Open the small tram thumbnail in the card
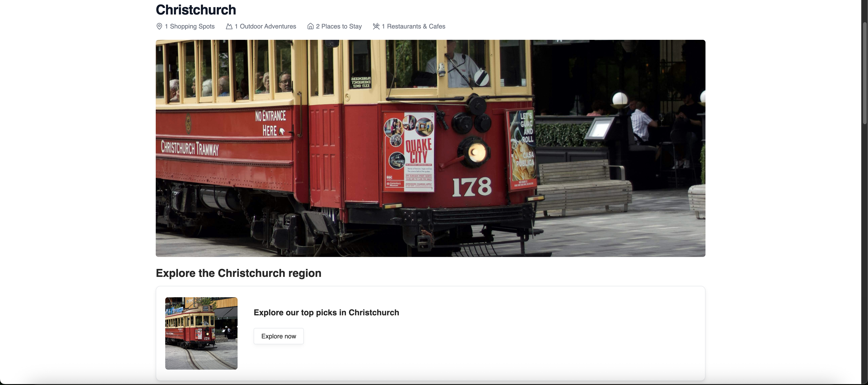The width and height of the screenshot is (868, 385). pyautogui.click(x=201, y=333)
